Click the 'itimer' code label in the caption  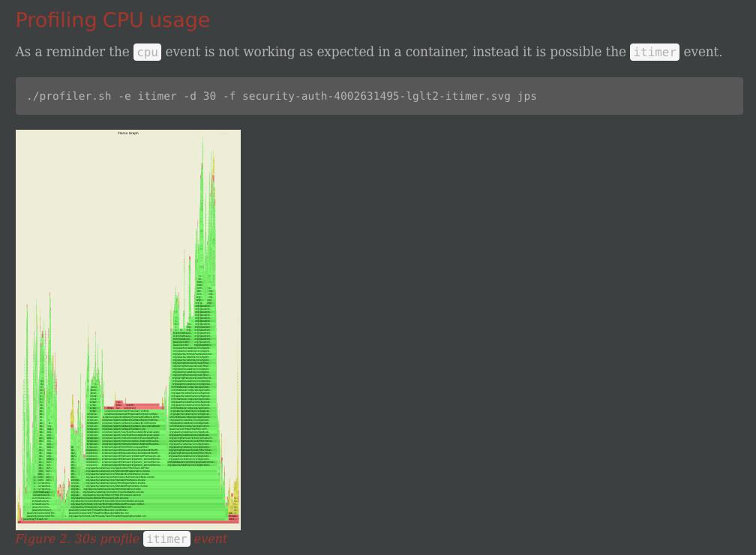166,538
